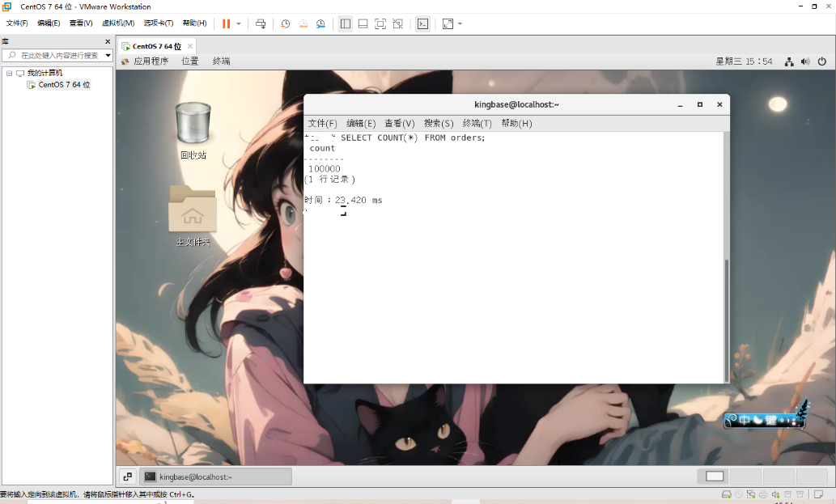Switch to the second workspace
This screenshot has width=836, height=504.
tap(746, 476)
